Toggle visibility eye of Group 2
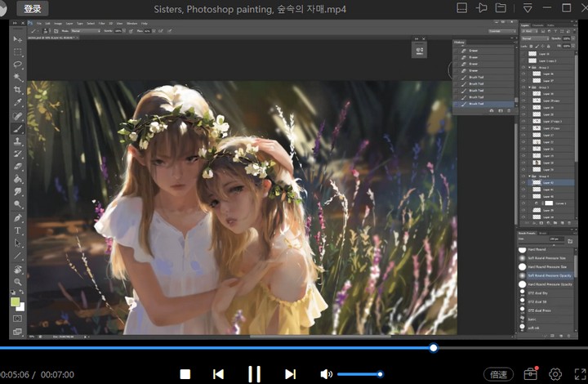Viewport: 588px width, 384px height. [523, 68]
